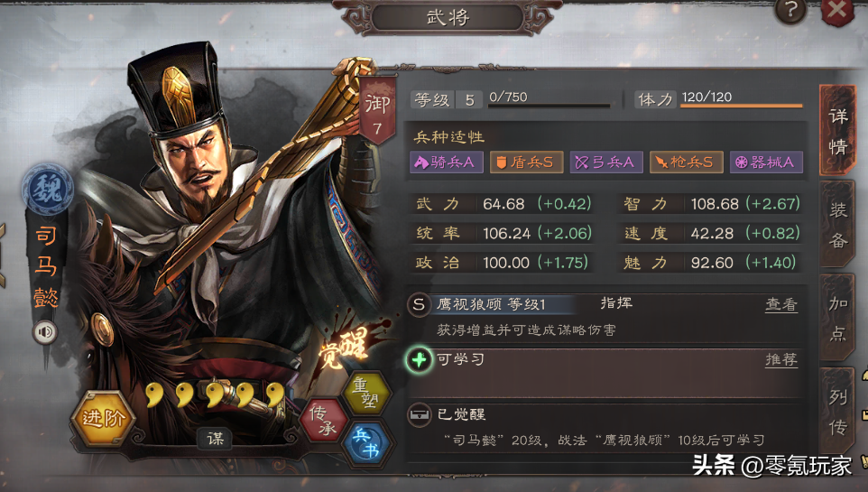Screen dimensions: 868x492
Task: Click the 体力 stamina progress bar
Action: point(742,105)
